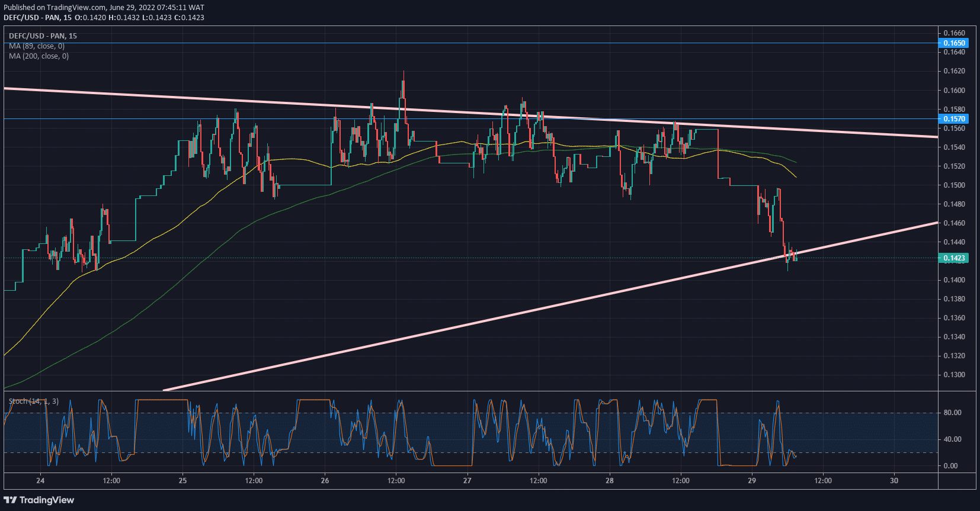The image size is (980, 511).
Task: Click date label 30 on time axis
Action: click(893, 481)
